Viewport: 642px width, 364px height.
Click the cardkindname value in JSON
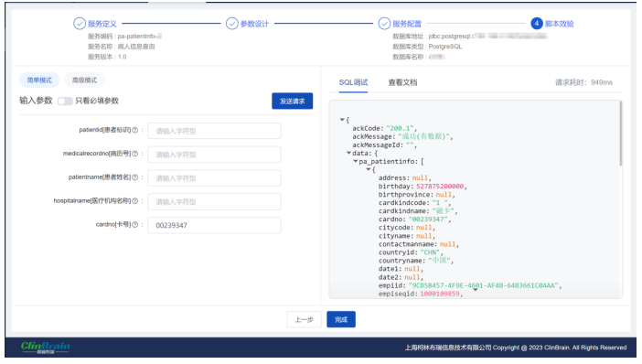[444, 211]
